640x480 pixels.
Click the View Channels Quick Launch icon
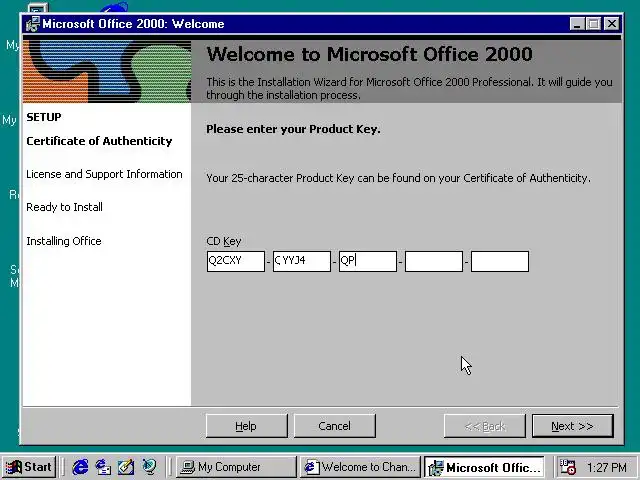149,467
